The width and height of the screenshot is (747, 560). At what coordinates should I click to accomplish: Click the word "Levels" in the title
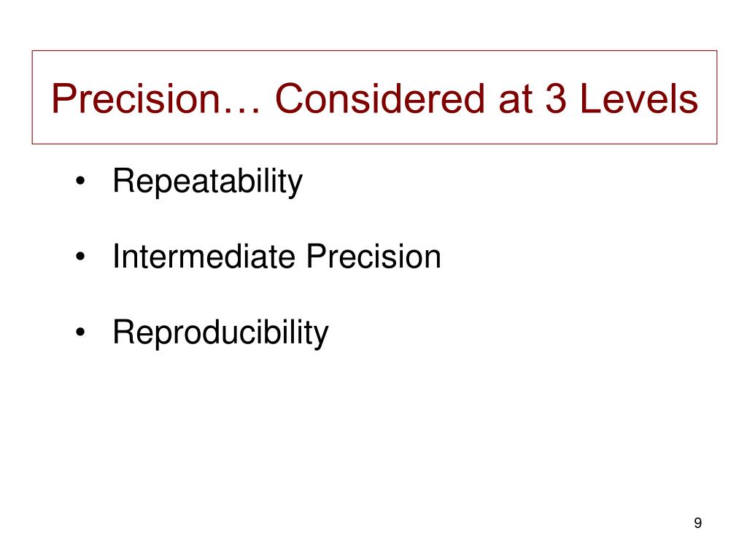(x=639, y=98)
